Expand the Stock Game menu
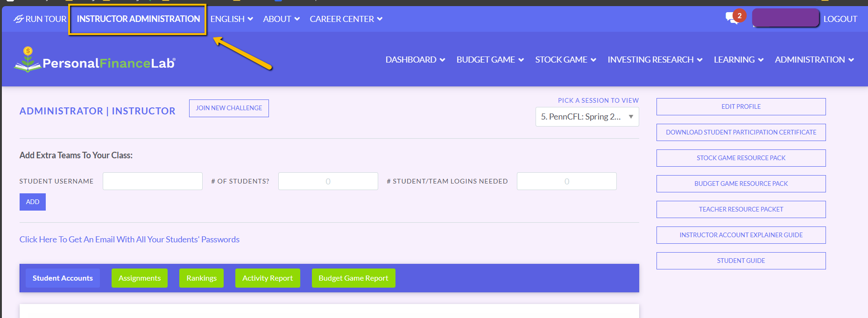The image size is (868, 318). (x=565, y=60)
